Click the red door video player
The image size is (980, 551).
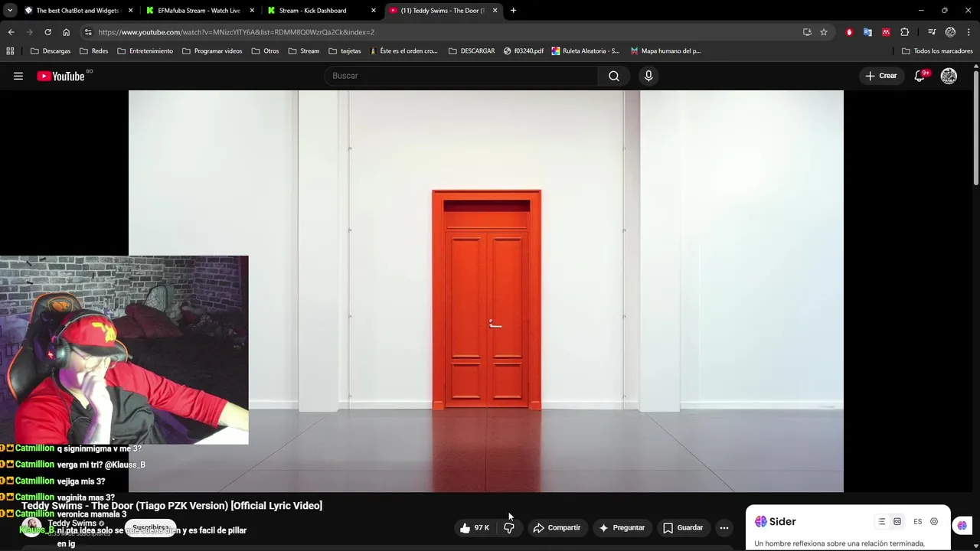click(486, 291)
